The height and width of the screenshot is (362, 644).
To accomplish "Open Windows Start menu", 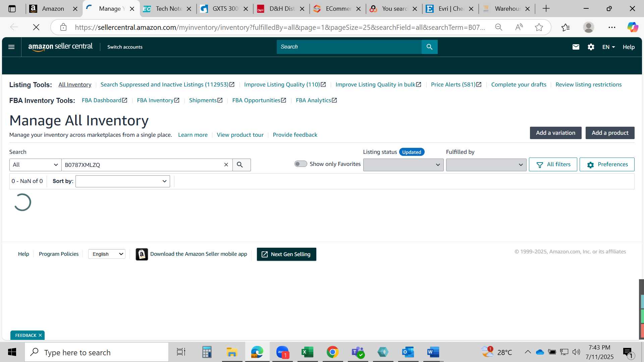I will pyautogui.click(x=12, y=352).
